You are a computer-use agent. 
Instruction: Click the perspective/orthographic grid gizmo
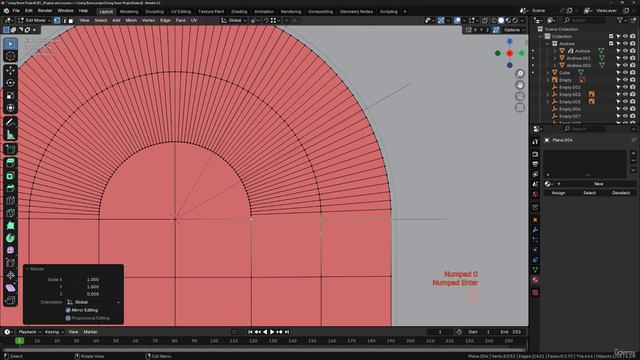coord(520,108)
